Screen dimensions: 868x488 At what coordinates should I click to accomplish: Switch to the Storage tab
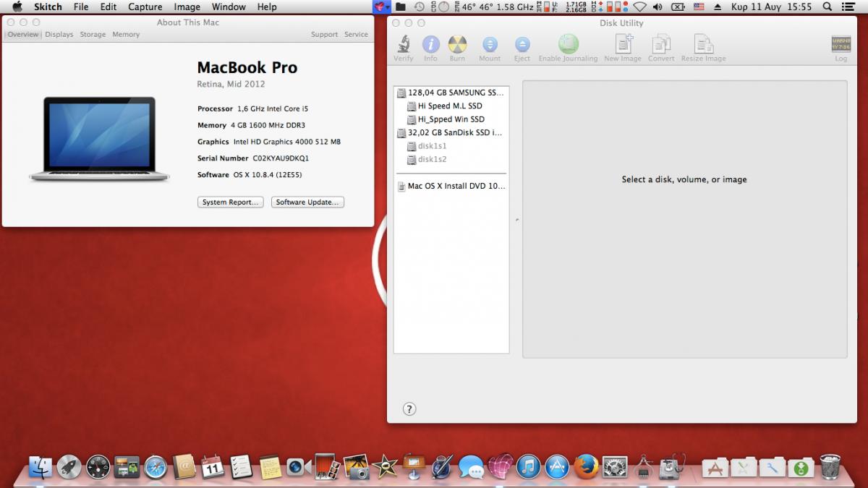[93, 35]
